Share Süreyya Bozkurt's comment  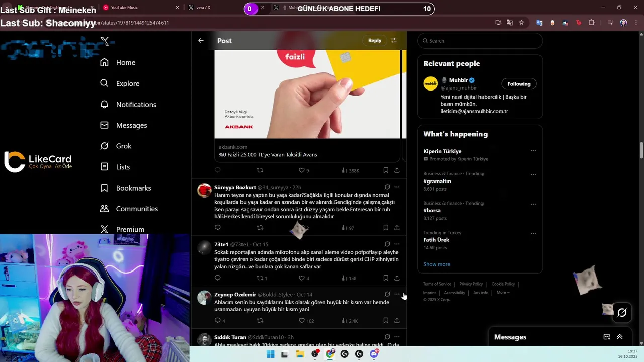tap(397, 228)
